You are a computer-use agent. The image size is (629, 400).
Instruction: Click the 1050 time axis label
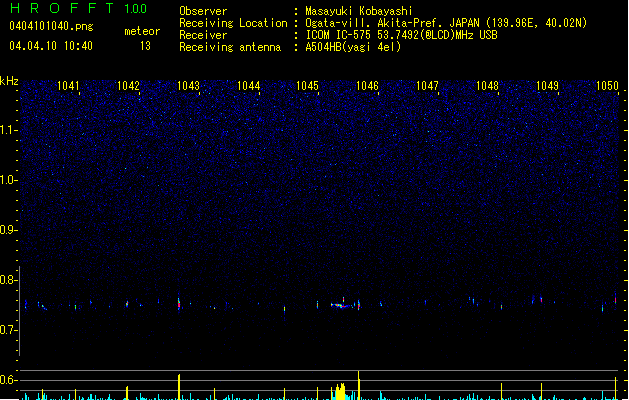coord(607,86)
